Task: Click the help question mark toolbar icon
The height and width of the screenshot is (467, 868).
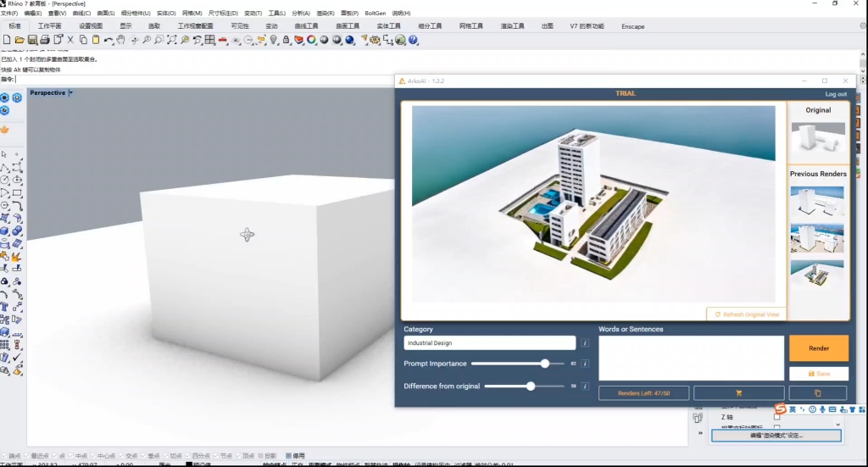Action: (x=413, y=40)
